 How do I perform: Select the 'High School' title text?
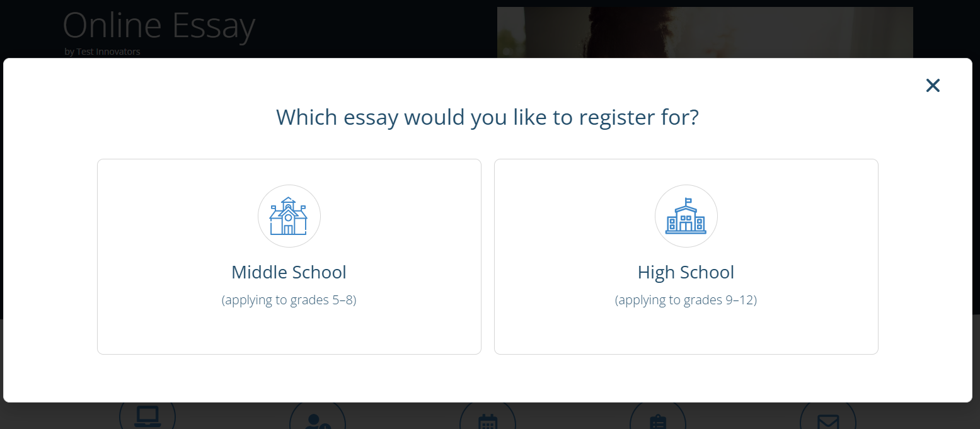[686, 272]
